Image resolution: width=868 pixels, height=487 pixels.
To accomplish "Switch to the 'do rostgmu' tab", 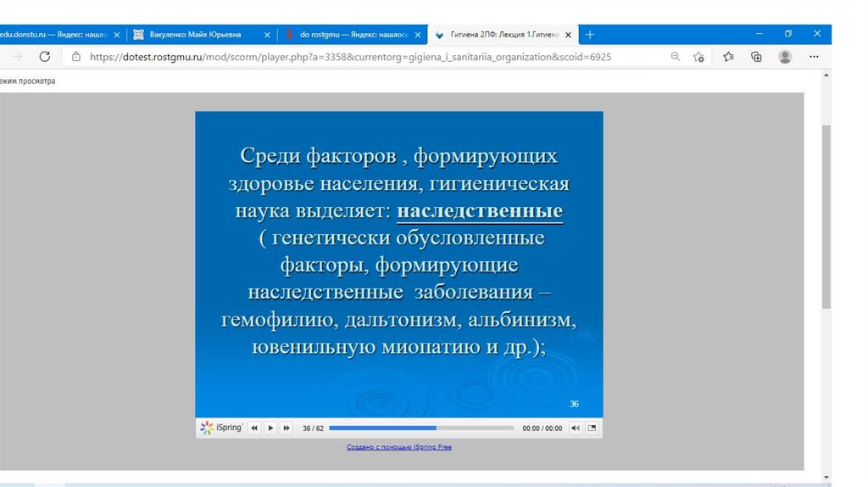I will (348, 35).
